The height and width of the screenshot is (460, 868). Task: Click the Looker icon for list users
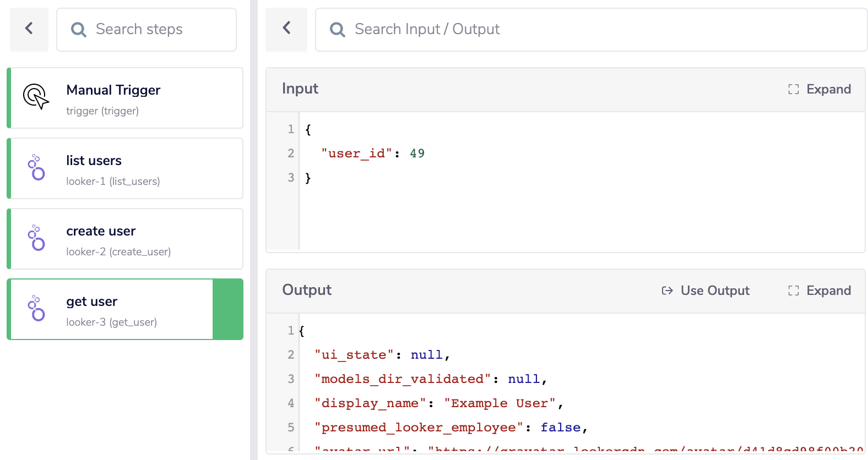tap(37, 167)
